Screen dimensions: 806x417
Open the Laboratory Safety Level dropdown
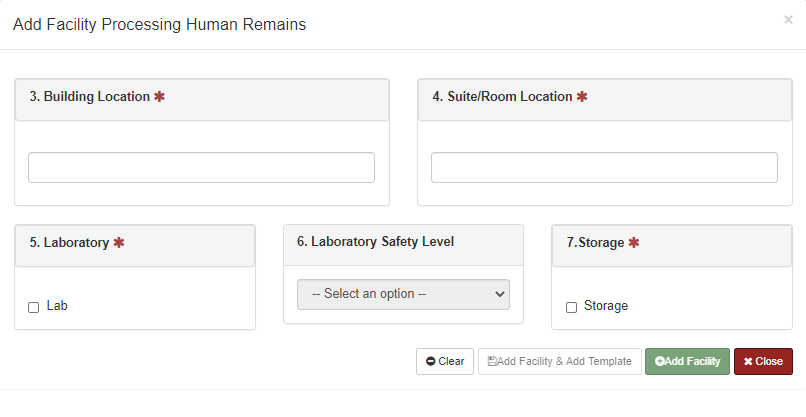403,294
